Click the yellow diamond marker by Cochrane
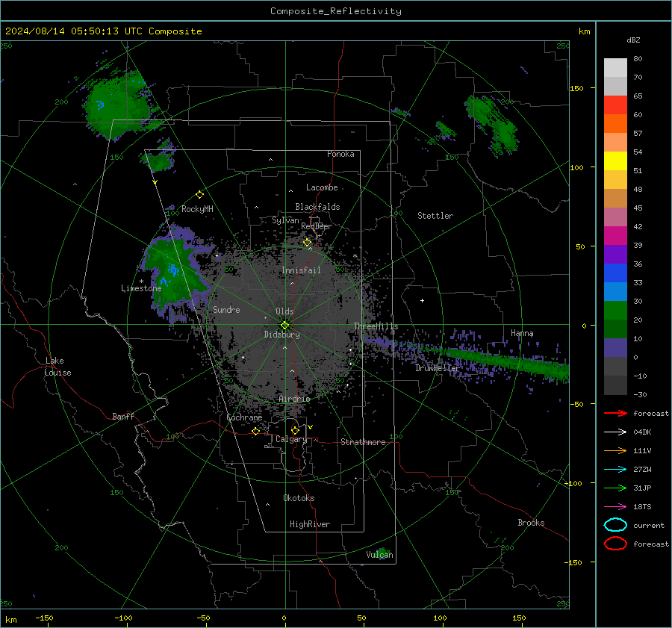Image resolution: width=672 pixels, height=628 pixels. click(255, 431)
